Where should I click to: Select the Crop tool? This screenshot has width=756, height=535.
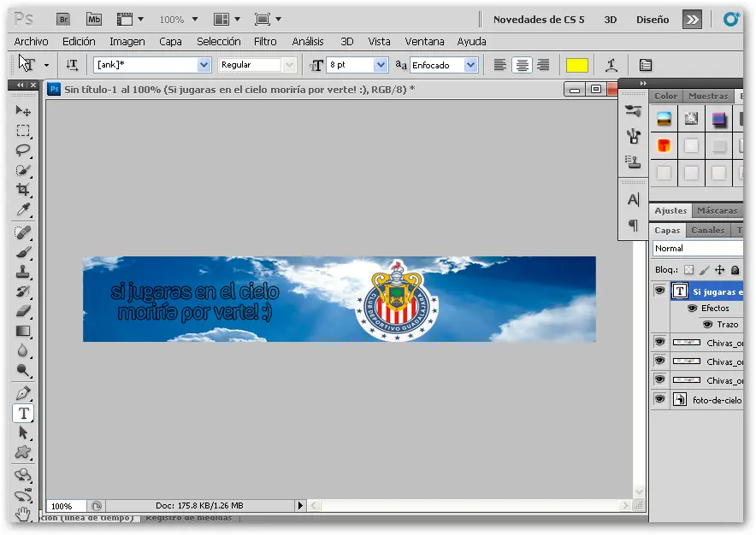[22, 190]
